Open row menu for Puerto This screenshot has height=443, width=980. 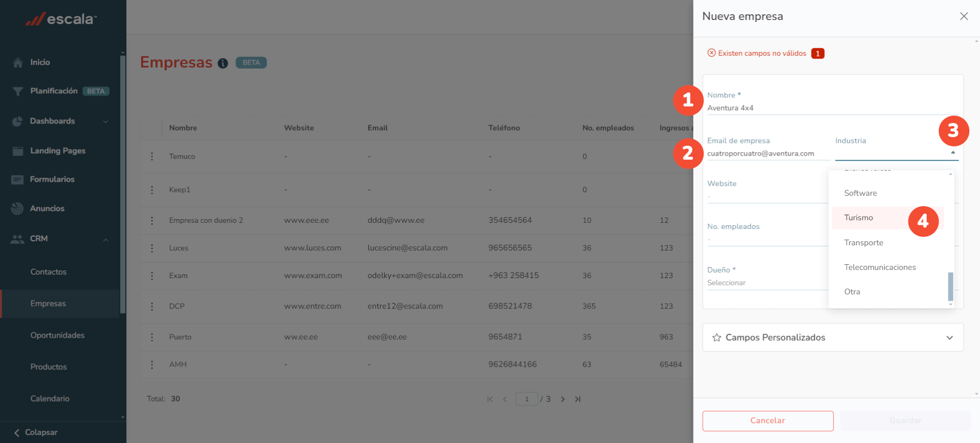pyautogui.click(x=152, y=337)
